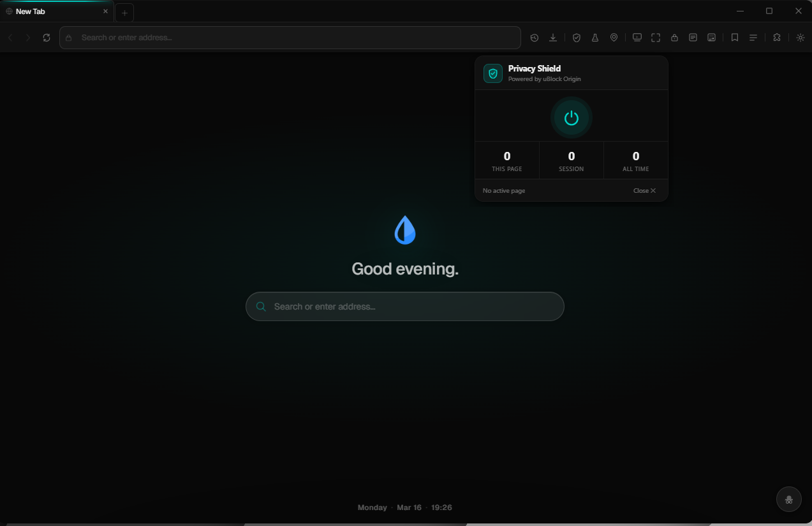Open the browsing history icon
812x526 pixels.
tap(534, 37)
